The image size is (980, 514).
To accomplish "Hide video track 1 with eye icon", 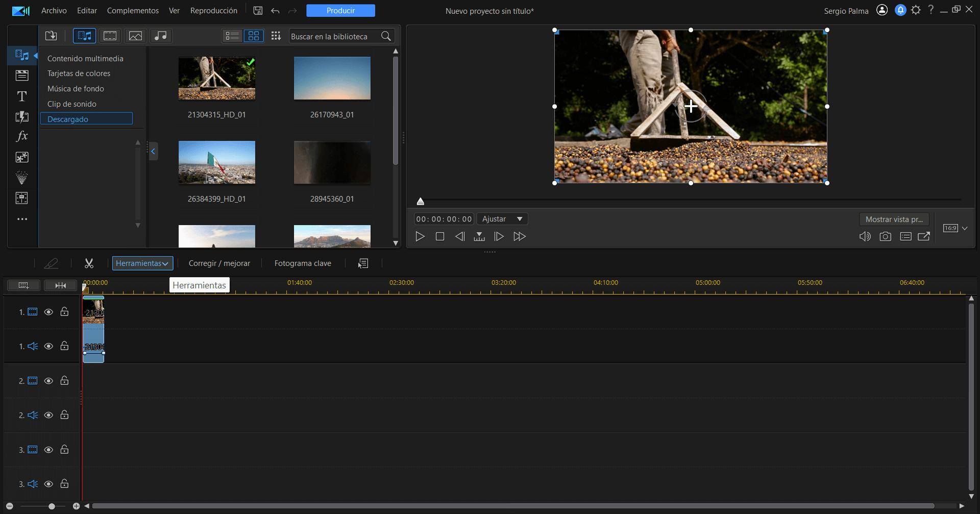I will tap(48, 312).
